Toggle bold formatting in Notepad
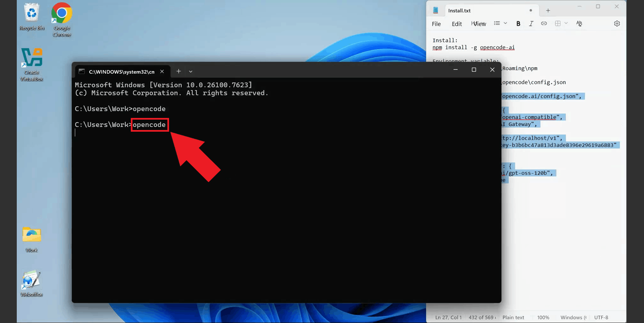 (518, 23)
